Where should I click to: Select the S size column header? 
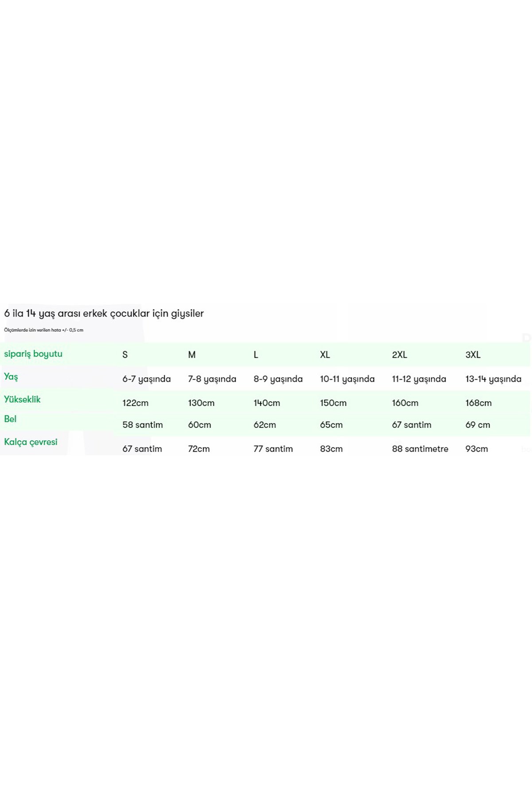click(x=125, y=355)
